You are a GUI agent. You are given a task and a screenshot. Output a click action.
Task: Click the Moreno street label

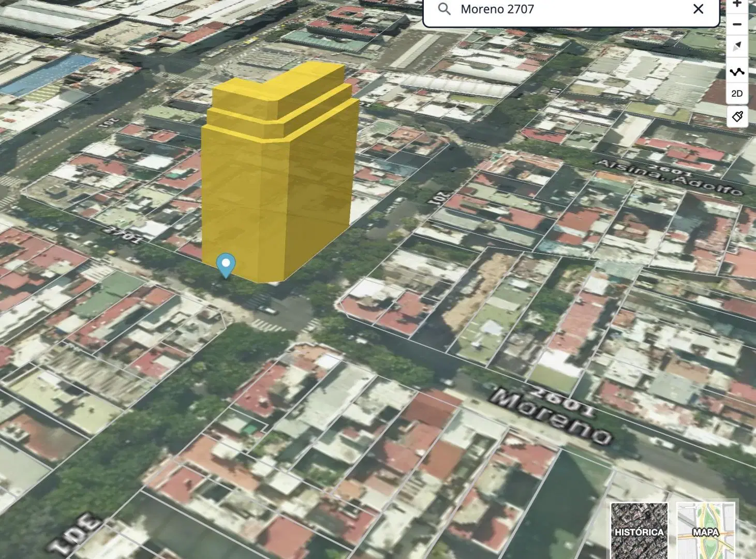click(551, 418)
